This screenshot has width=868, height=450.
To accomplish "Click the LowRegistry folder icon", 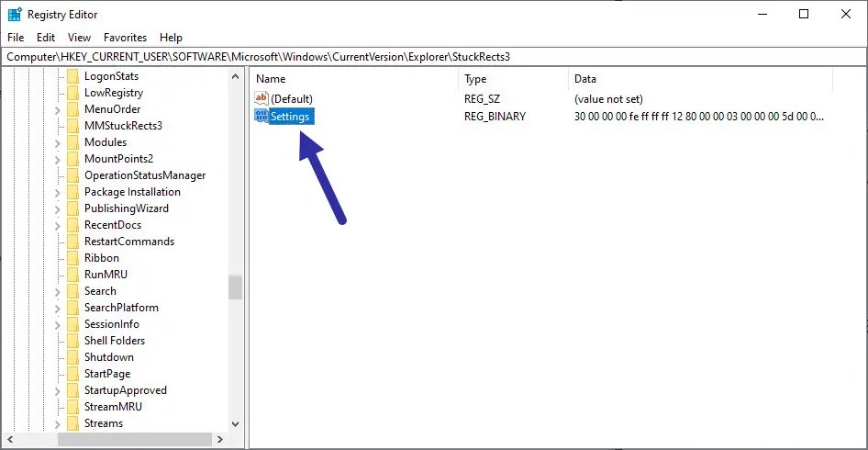I will point(72,93).
